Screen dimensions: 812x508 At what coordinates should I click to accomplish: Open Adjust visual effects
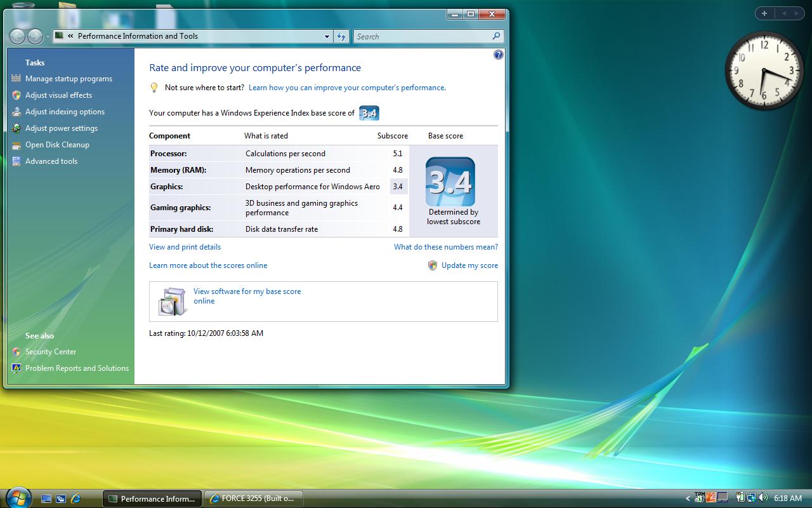[x=58, y=95]
